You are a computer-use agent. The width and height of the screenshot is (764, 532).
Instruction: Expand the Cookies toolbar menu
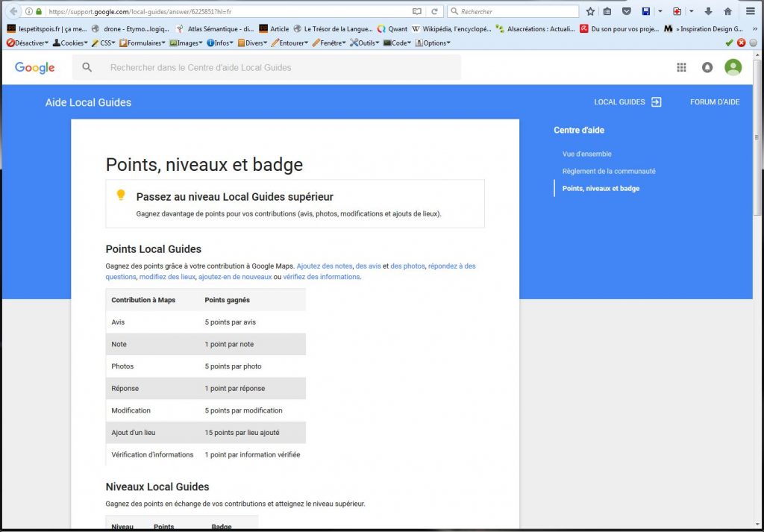[x=71, y=43]
